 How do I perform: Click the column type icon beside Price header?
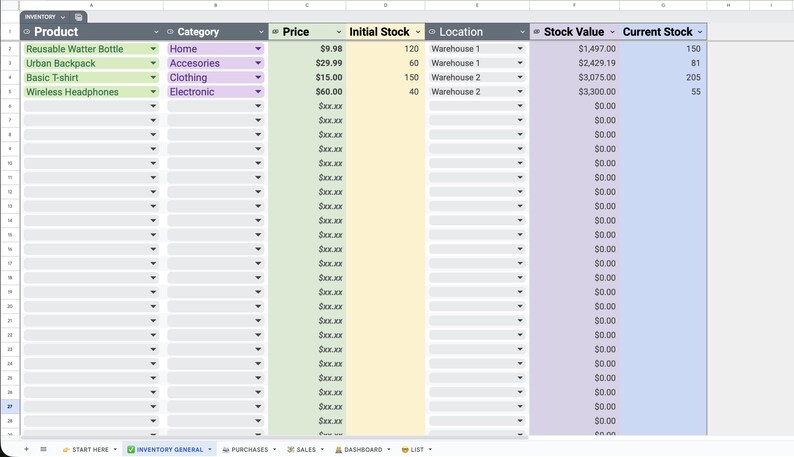[275, 31]
